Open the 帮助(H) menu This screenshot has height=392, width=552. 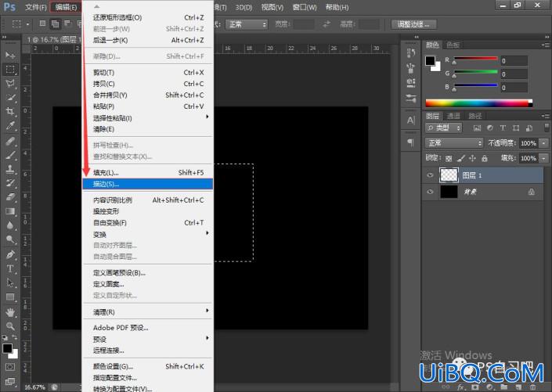pyautogui.click(x=337, y=7)
